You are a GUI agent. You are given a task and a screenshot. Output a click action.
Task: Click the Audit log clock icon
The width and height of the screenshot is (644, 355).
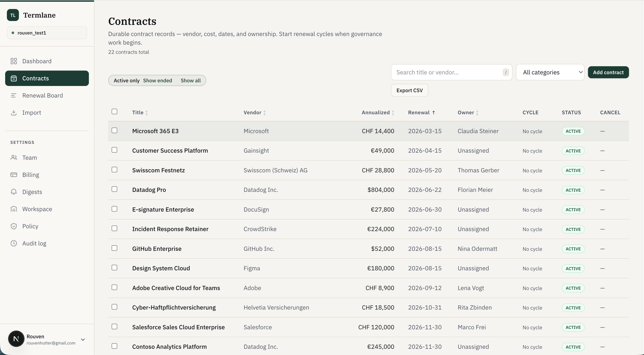tap(14, 243)
